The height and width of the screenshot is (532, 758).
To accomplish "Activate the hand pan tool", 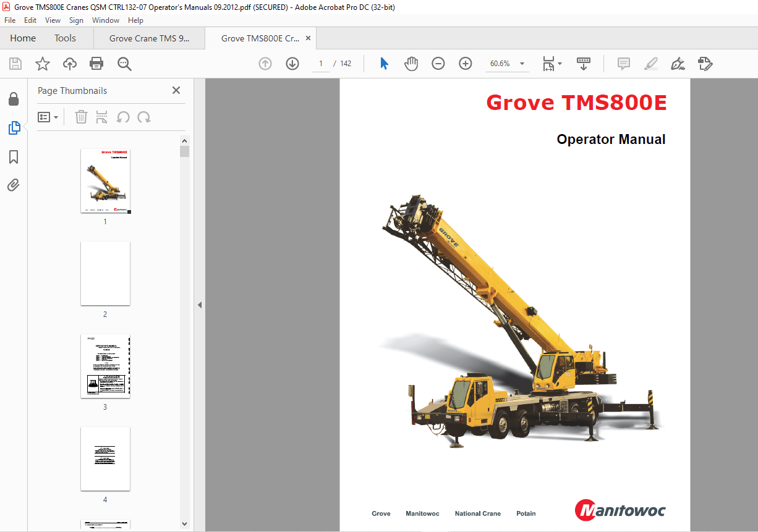I will click(411, 64).
